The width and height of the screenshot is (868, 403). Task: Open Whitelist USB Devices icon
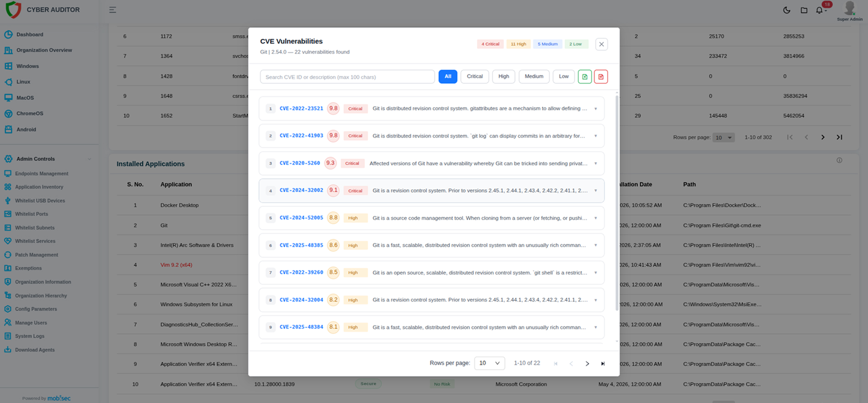8,201
